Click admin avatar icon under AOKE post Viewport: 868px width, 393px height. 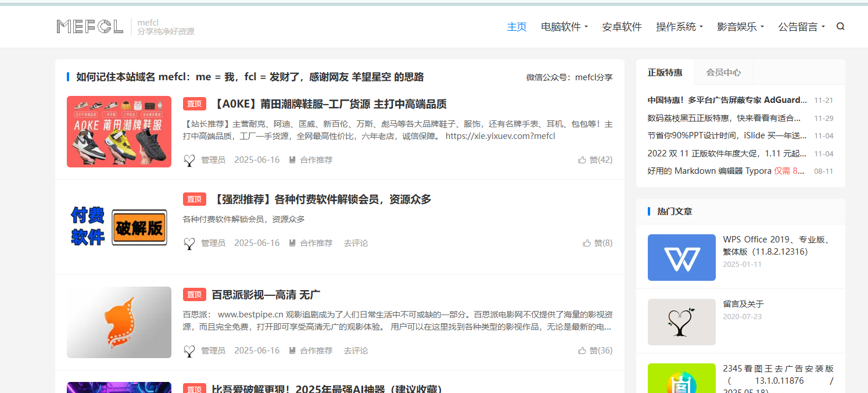[189, 160]
